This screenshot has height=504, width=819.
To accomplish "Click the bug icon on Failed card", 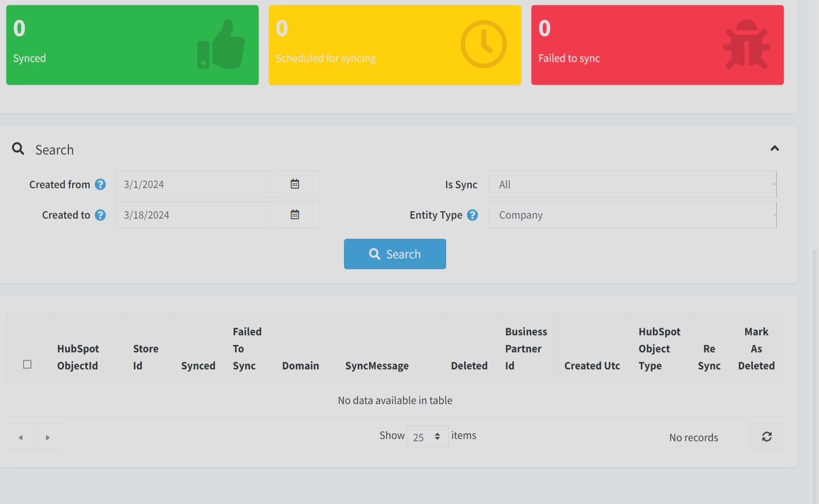I will coord(746,45).
